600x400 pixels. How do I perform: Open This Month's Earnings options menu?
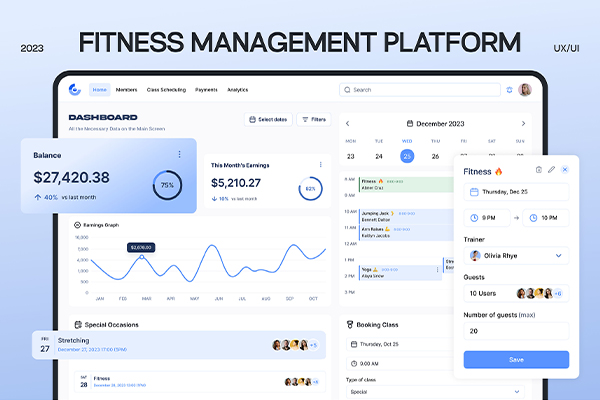click(x=321, y=164)
